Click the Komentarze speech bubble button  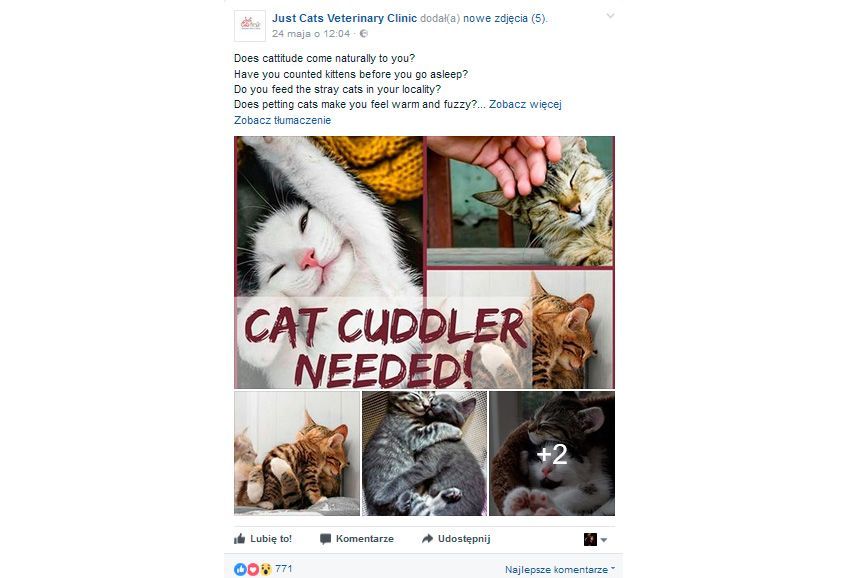coord(356,539)
